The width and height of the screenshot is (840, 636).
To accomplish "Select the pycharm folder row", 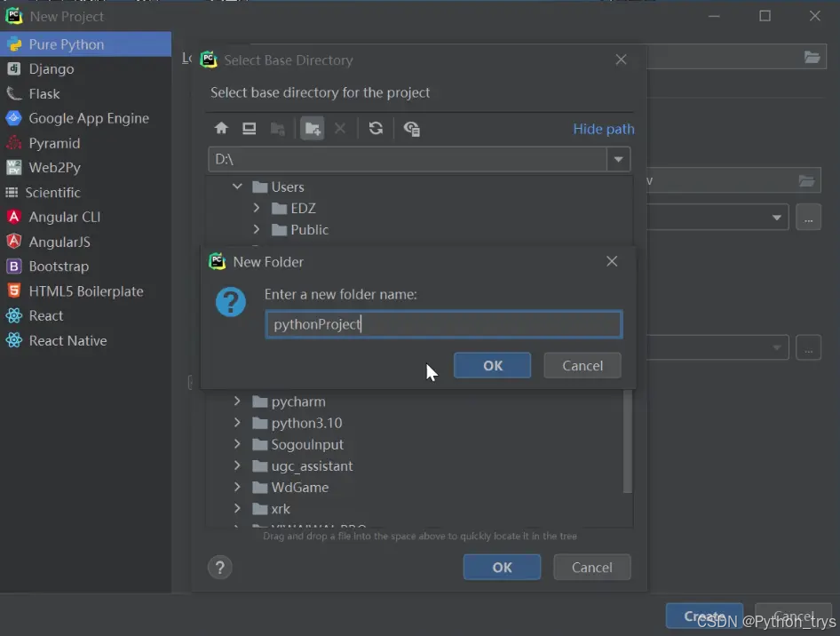I will (x=416, y=401).
